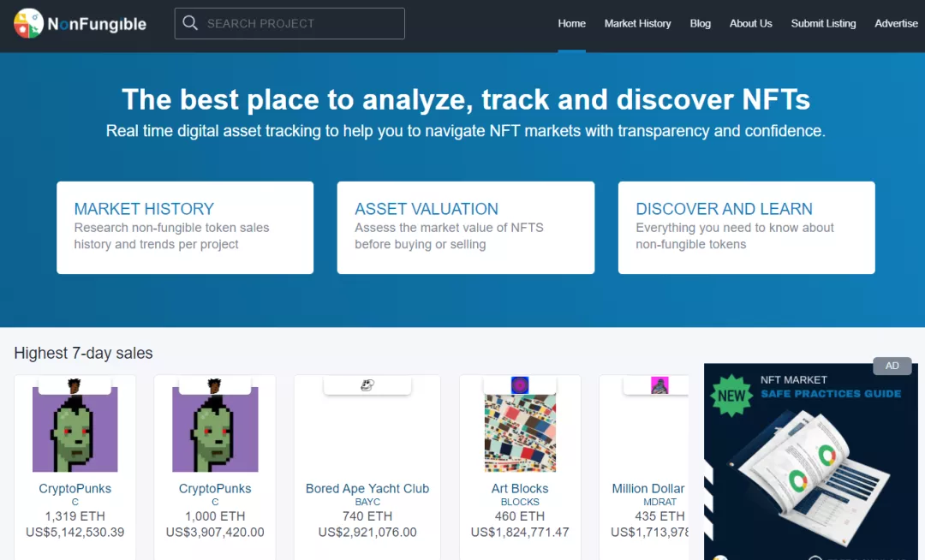Screen dimensions: 925x560
Task: Open the 1,319 ETH CryptoPunks thumbnail
Action: [75, 432]
